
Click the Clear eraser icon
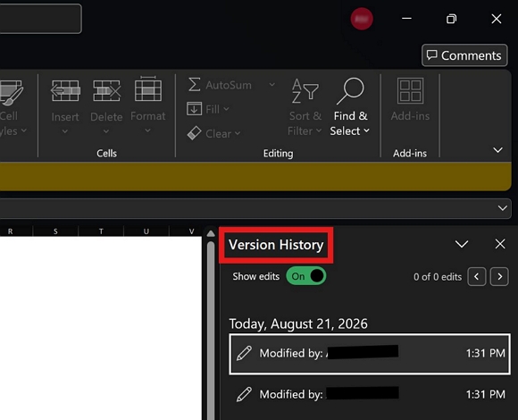[195, 133]
